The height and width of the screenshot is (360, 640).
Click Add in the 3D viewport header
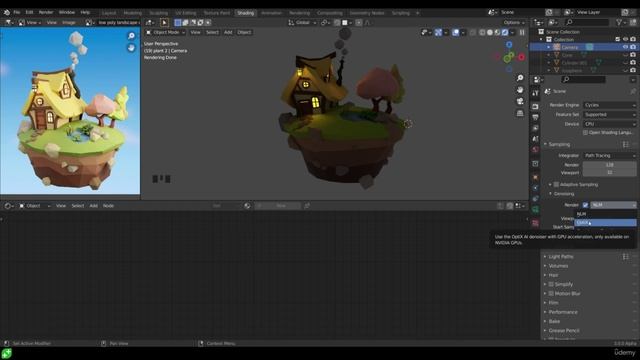coord(228,32)
